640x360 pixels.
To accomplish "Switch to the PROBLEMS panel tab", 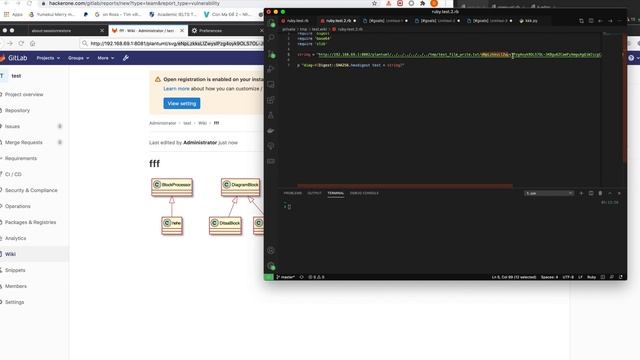I will (x=293, y=193).
